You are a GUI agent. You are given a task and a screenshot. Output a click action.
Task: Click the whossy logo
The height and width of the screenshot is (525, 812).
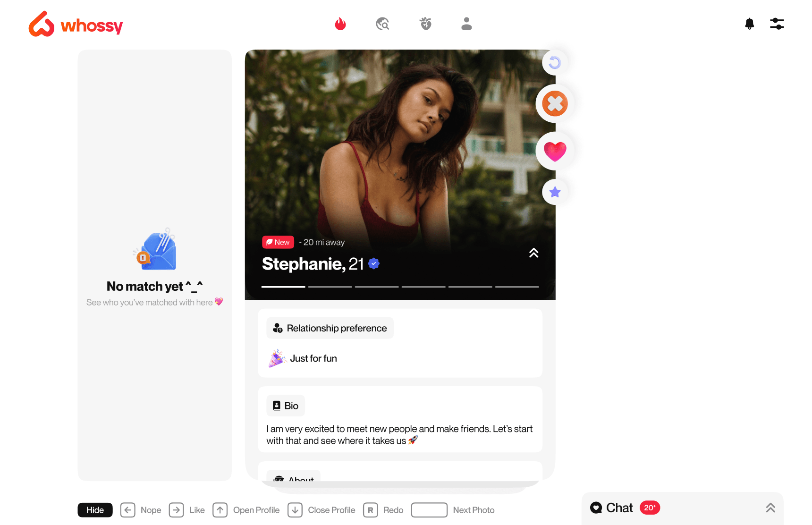click(76, 24)
